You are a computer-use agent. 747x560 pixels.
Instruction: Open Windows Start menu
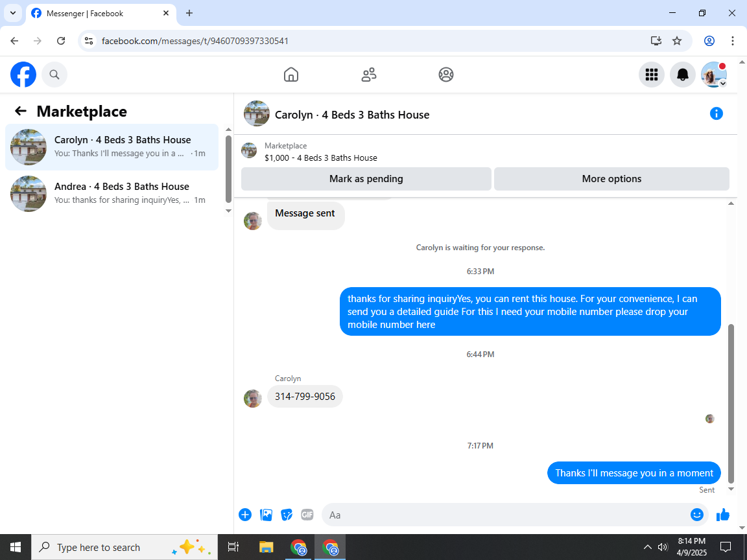pyautogui.click(x=16, y=547)
